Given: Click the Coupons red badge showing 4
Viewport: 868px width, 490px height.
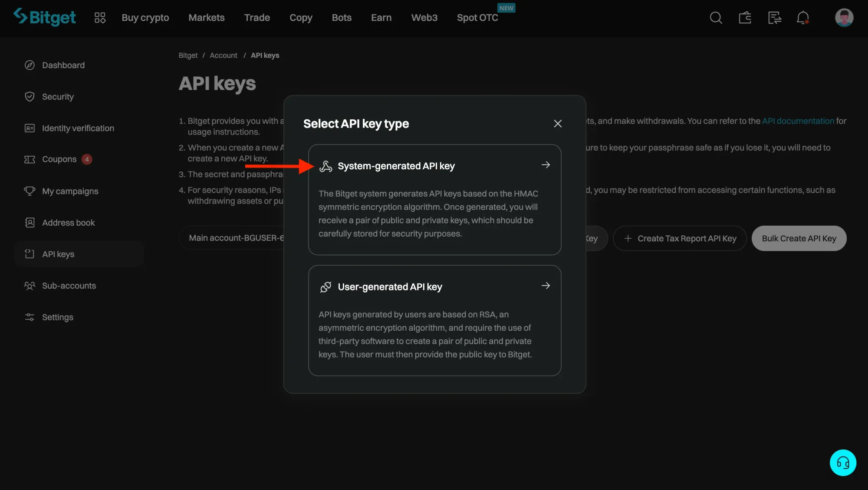Looking at the screenshot, I should [87, 159].
